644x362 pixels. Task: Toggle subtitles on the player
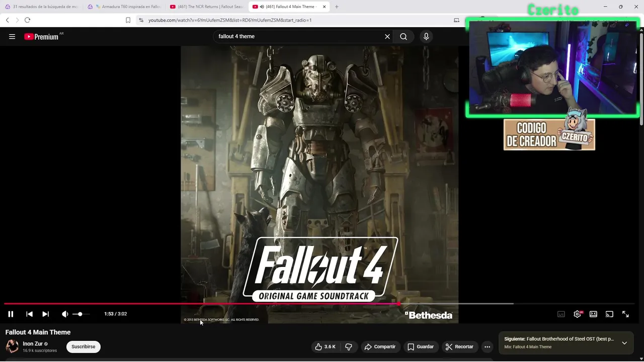(x=561, y=314)
